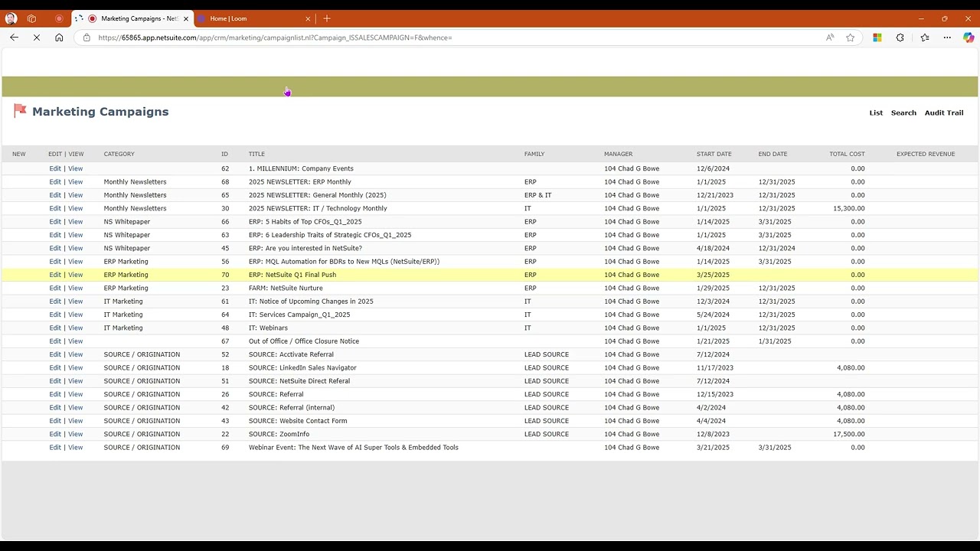The image size is (980, 551).
Task: View site information lock icon
Action: pyautogui.click(x=87, y=37)
